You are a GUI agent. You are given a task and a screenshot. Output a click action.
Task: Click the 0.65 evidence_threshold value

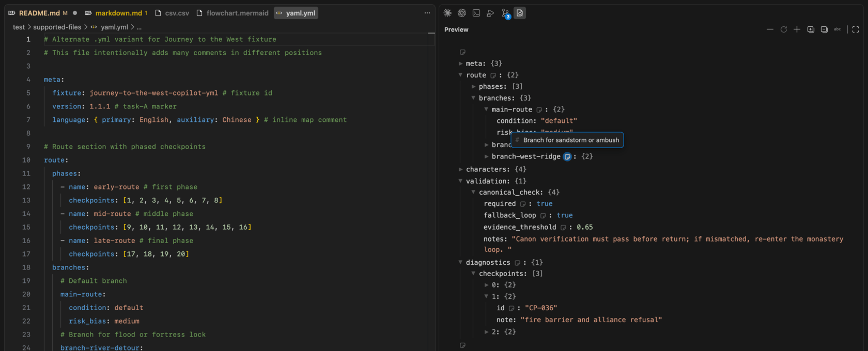(x=585, y=227)
